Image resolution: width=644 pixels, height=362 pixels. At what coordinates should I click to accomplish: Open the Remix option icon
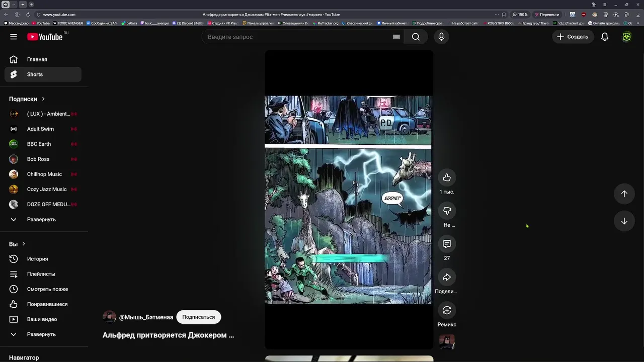click(447, 310)
